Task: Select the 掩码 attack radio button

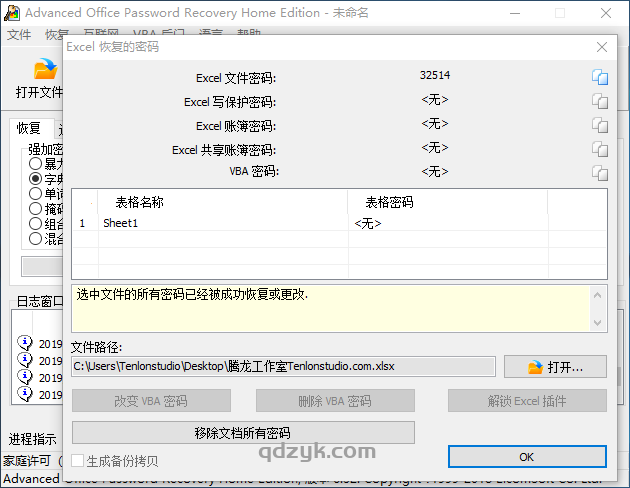Action: point(36,209)
